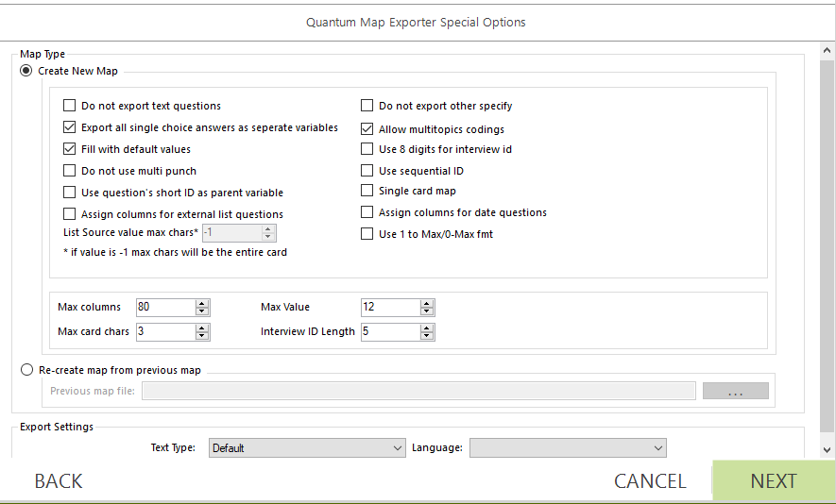Increase Max Value with up arrow
Screen dimensions: 836x504
point(427,303)
